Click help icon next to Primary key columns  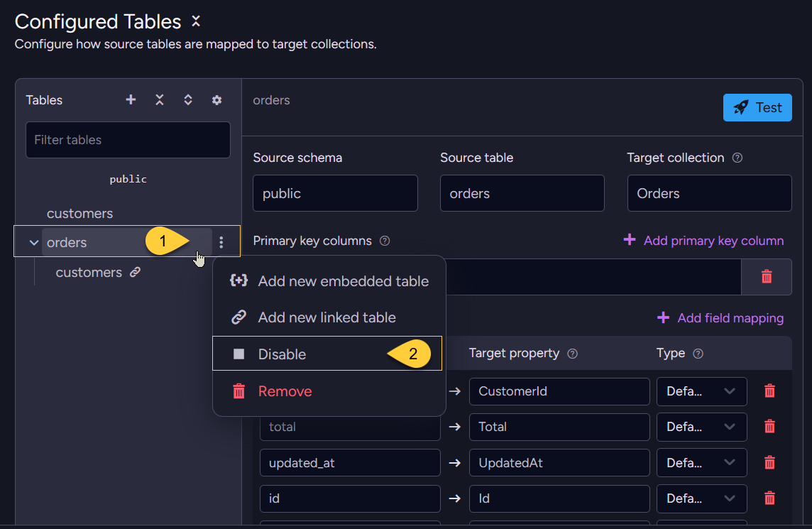[x=385, y=241]
